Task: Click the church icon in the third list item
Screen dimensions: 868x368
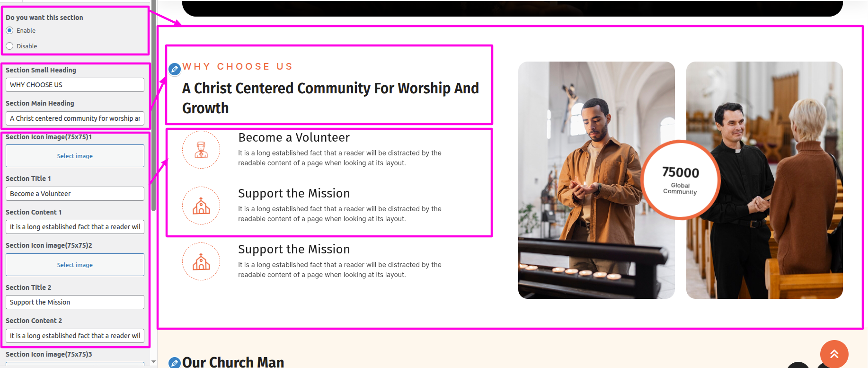Action: pos(201,261)
